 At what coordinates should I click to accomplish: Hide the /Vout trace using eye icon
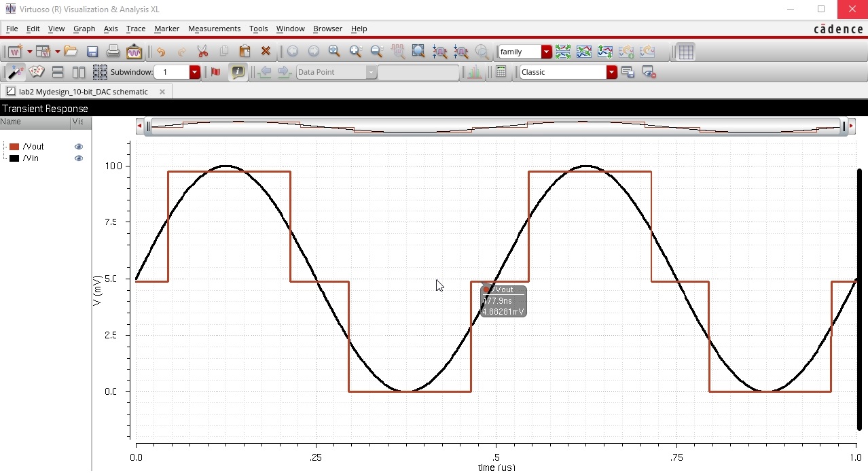(79, 147)
